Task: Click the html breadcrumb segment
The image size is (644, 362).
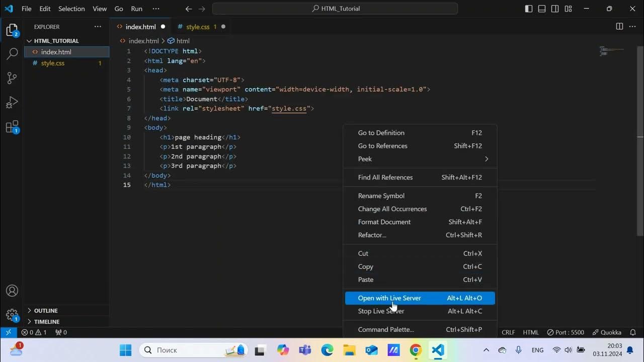Action: pyautogui.click(x=179, y=41)
